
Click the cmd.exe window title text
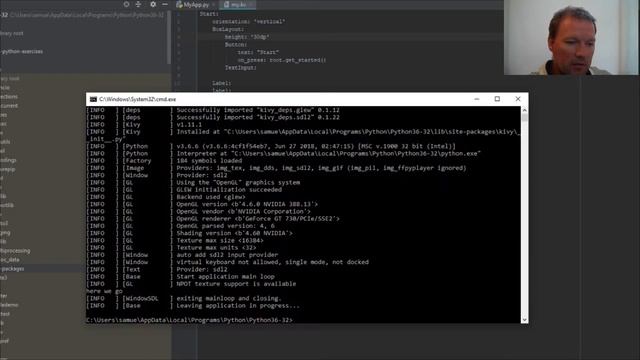click(138, 99)
